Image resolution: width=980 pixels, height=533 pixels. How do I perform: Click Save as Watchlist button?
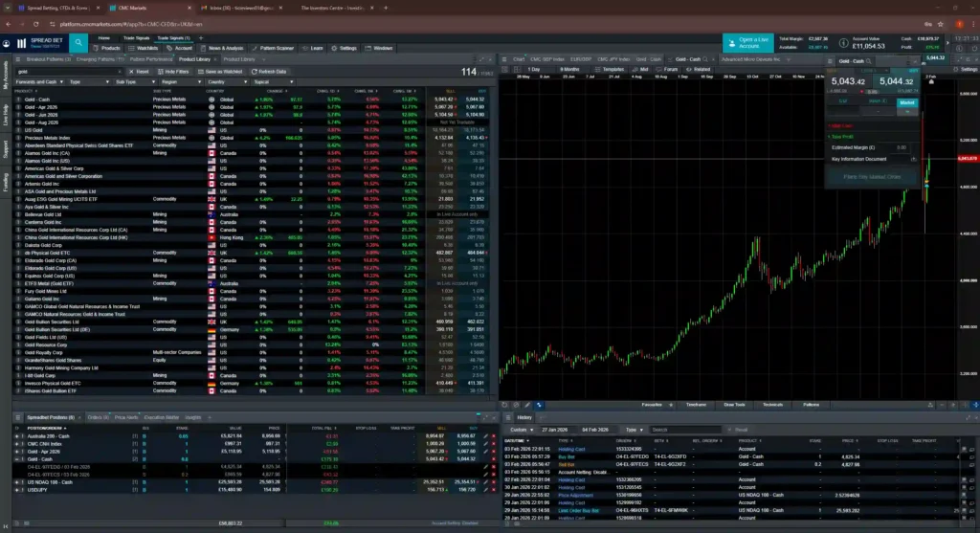(x=220, y=72)
